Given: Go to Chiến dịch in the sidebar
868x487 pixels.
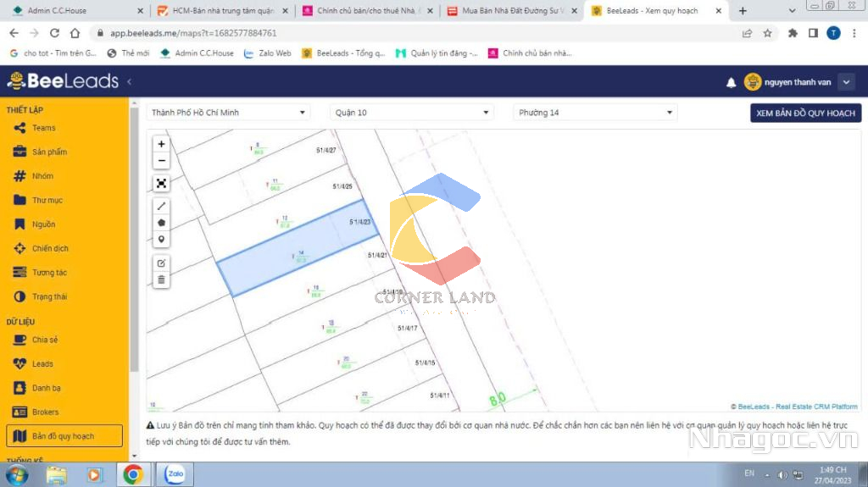Looking at the screenshot, I should tap(50, 248).
